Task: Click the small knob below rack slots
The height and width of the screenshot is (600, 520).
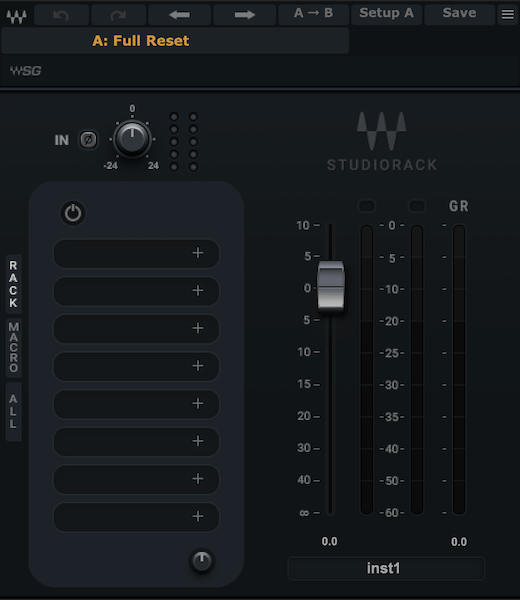Action: (x=202, y=561)
